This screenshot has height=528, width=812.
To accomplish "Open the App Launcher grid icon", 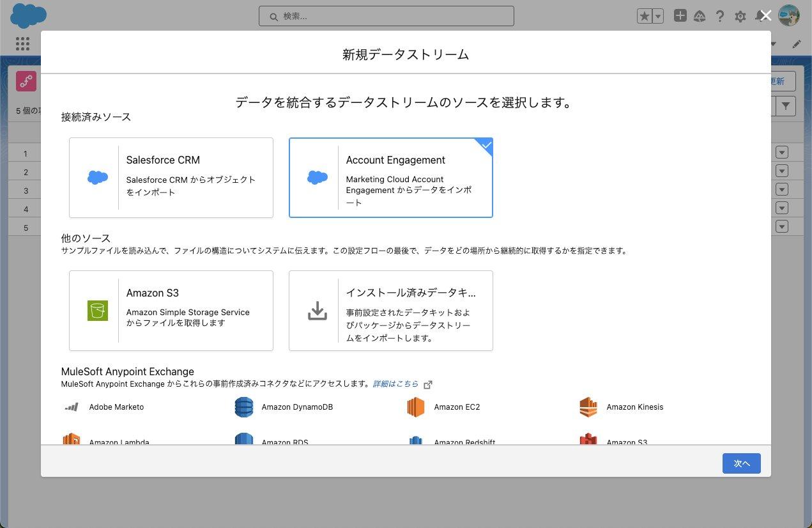I will (22, 43).
